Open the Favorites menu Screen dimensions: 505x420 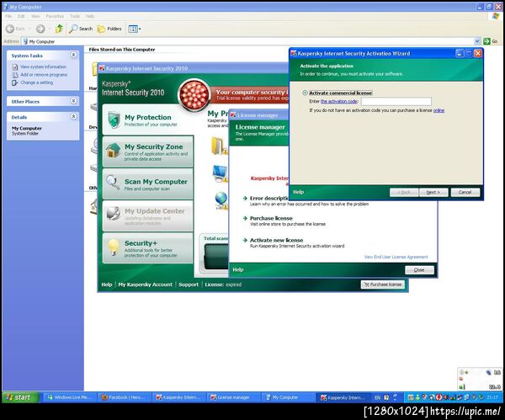pyautogui.click(x=55, y=16)
